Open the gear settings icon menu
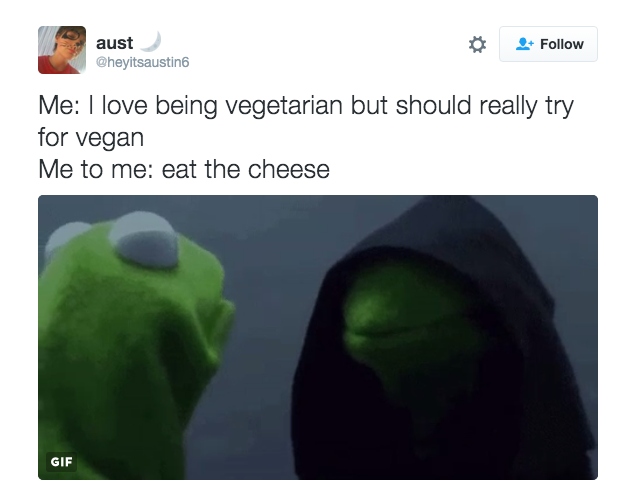The image size is (635, 488). coord(477,44)
